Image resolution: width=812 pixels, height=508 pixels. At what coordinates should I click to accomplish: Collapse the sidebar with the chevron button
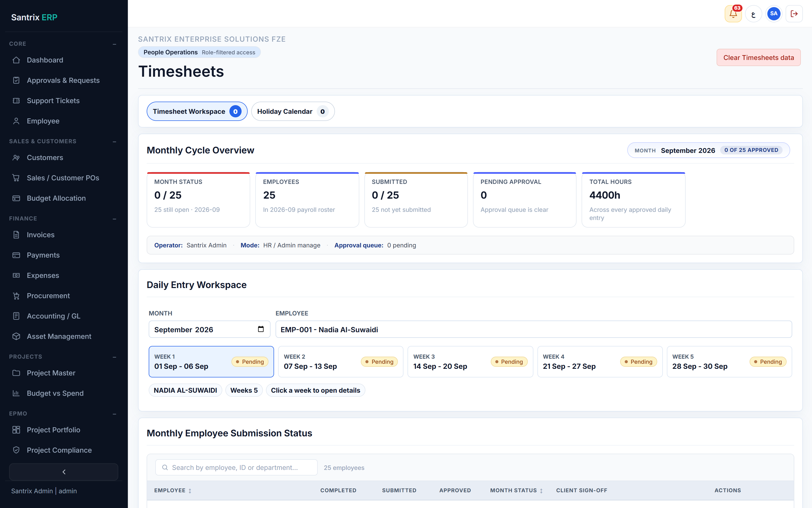pyautogui.click(x=64, y=472)
